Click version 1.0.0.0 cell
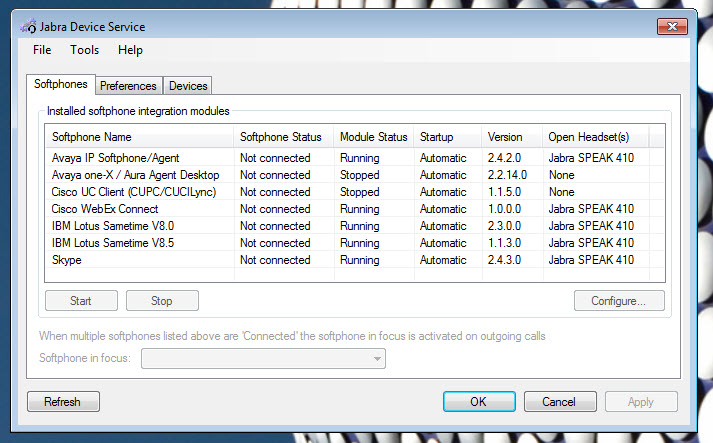713x443 pixels. tap(504, 209)
